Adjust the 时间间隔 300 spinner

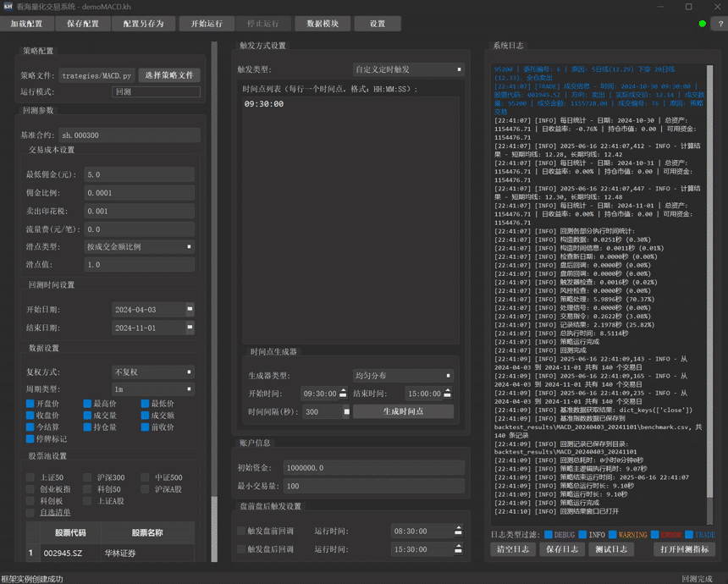(x=346, y=411)
